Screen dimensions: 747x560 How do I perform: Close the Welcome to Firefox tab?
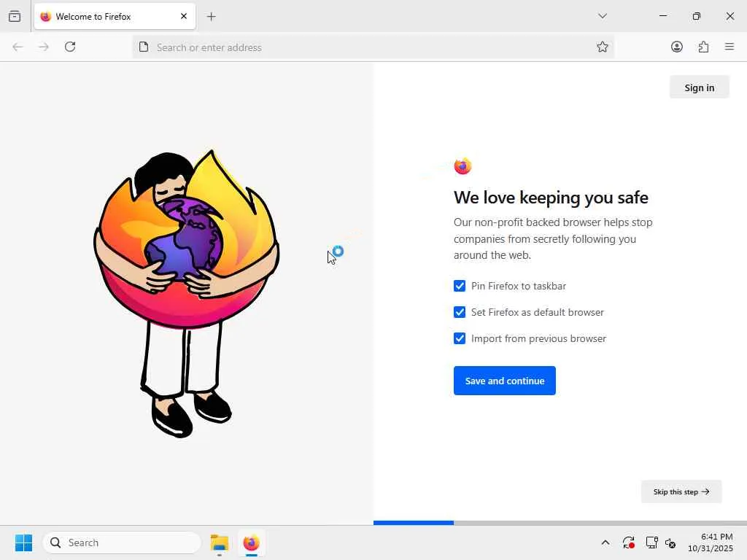(x=184, y=16)
